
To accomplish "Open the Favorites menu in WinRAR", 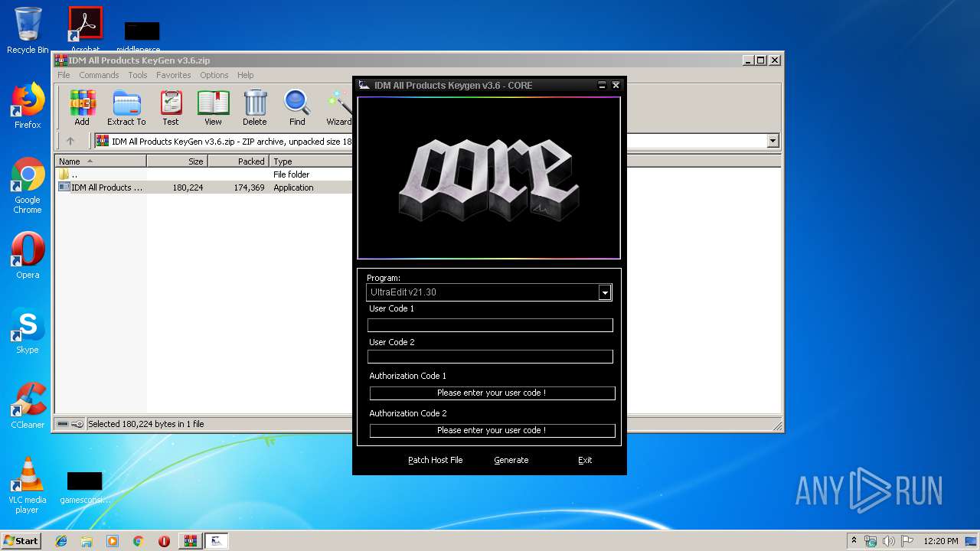I will tap(174, 75).
